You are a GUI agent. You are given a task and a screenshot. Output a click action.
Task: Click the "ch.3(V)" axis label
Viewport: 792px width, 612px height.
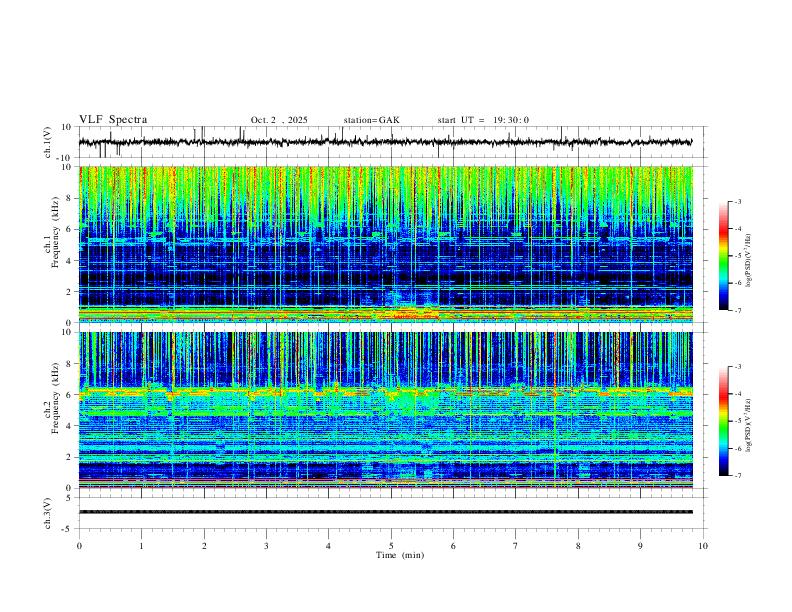48,514
